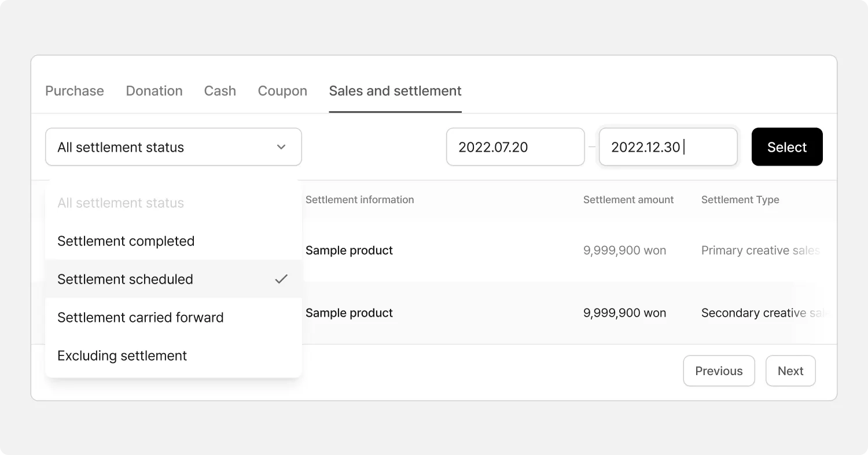Image resolution: width=868 pixels, height=455 pixels.
Task: Click the checkmark beside Settlement scheduled
Action: 281,279
